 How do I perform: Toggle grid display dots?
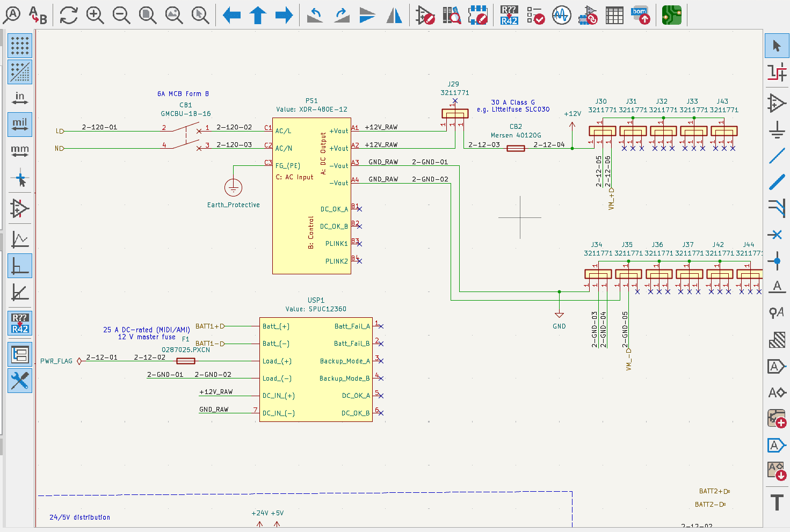point(20,46)
